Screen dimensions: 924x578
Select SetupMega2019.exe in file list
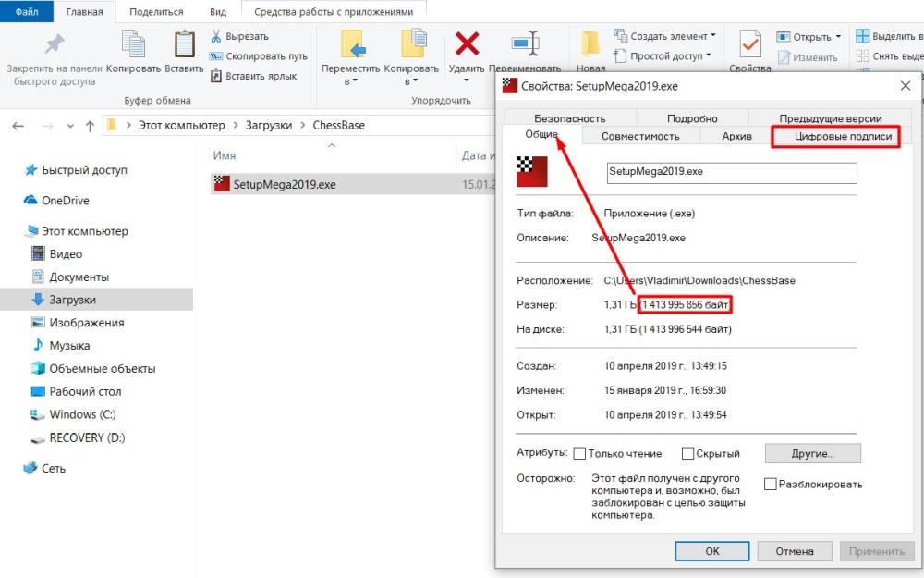[354, 184]
